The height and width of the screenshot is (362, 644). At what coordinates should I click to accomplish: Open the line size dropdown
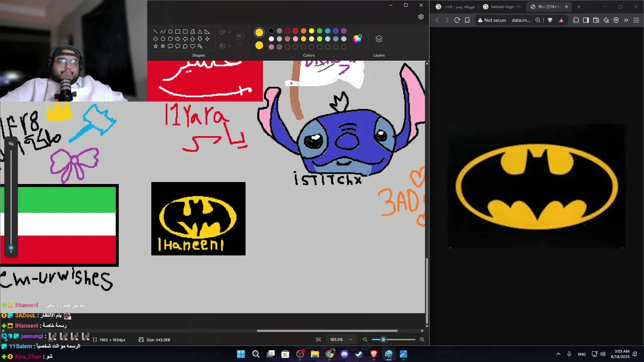point(240,44)
